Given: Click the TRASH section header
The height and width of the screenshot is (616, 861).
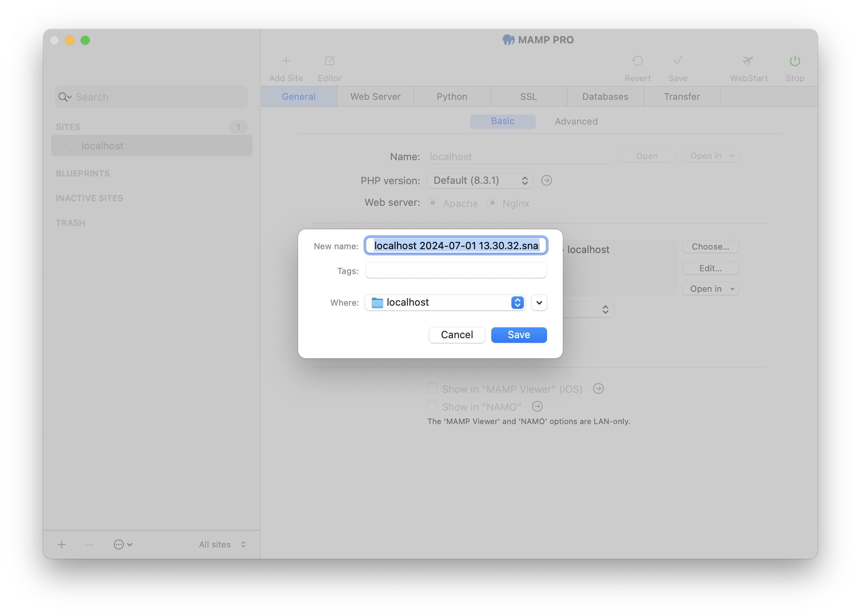Looking at the screenshot, I should [70, 223].
